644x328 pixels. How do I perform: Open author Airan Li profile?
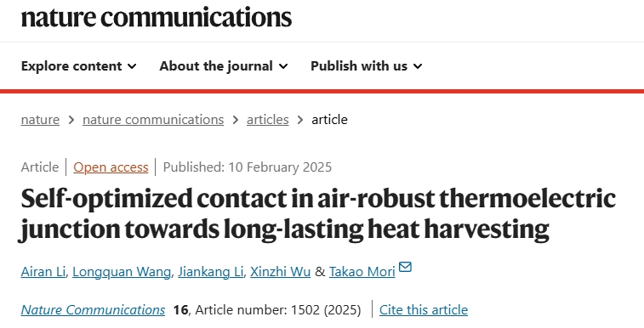(43, 272)
